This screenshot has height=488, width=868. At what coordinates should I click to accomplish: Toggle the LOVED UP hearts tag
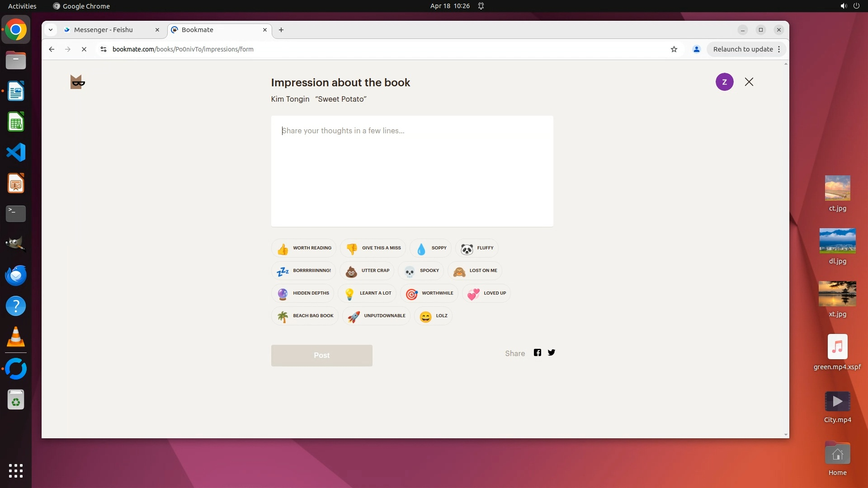486,293
